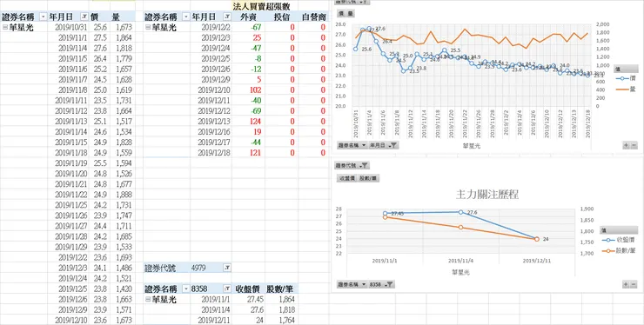The width and height of the screenshot is (644, 325).
Task: Expand entire field with top chart plus button
Action: click(x=626, y=145)
